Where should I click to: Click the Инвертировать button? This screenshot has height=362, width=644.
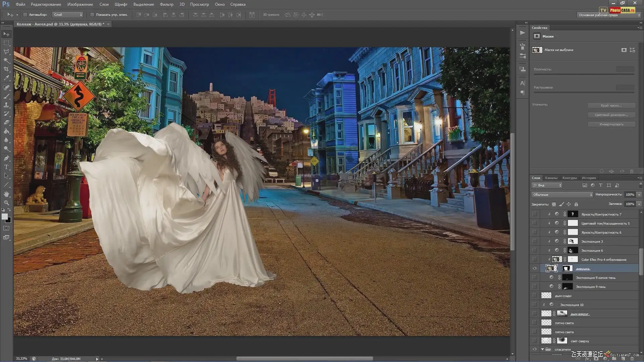611,124
